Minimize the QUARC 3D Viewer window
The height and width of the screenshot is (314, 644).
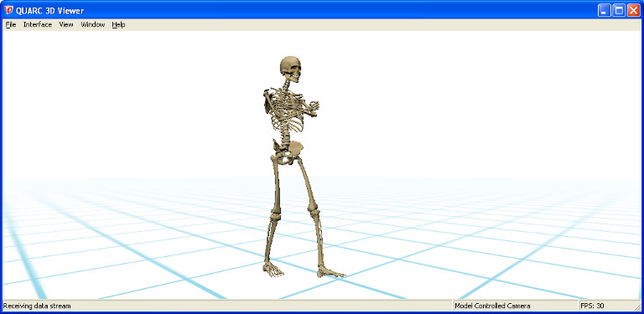[x=604, y=10]
